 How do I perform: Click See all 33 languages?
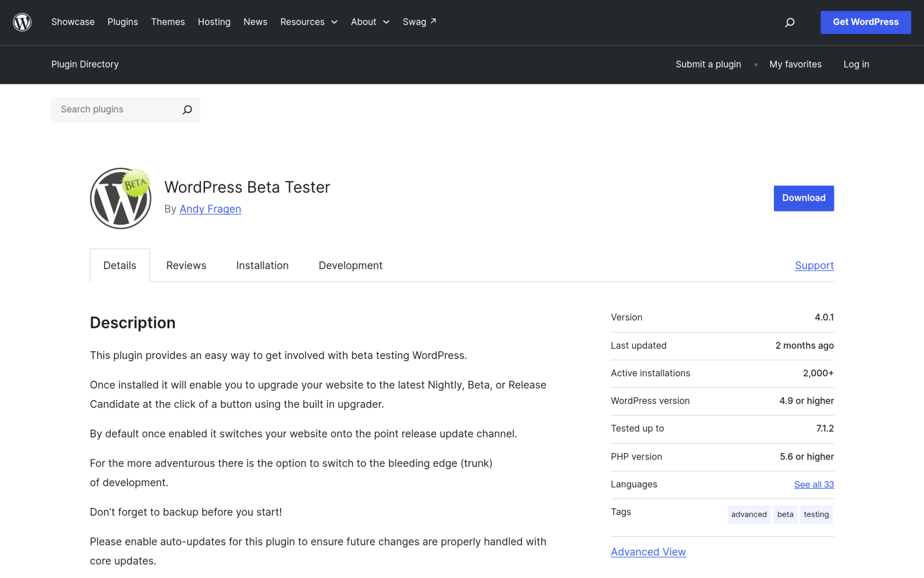tap(814, 484)
